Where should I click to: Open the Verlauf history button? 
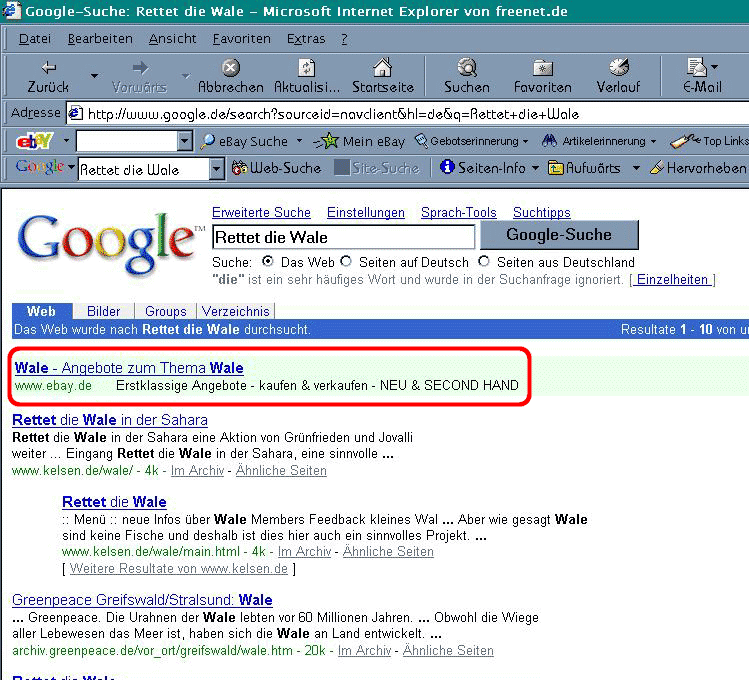click(618, 76)
